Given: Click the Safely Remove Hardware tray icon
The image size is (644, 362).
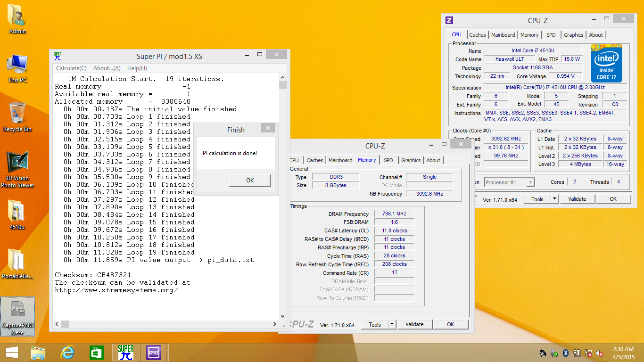Looking at the screenshot, I should pos(554,353).
